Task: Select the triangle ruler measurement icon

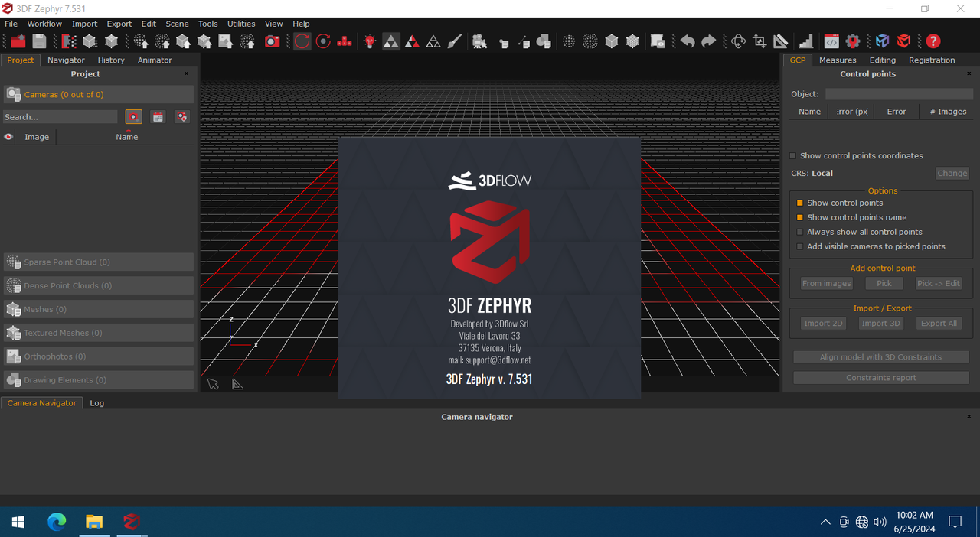Action: [x=781, y=41]
